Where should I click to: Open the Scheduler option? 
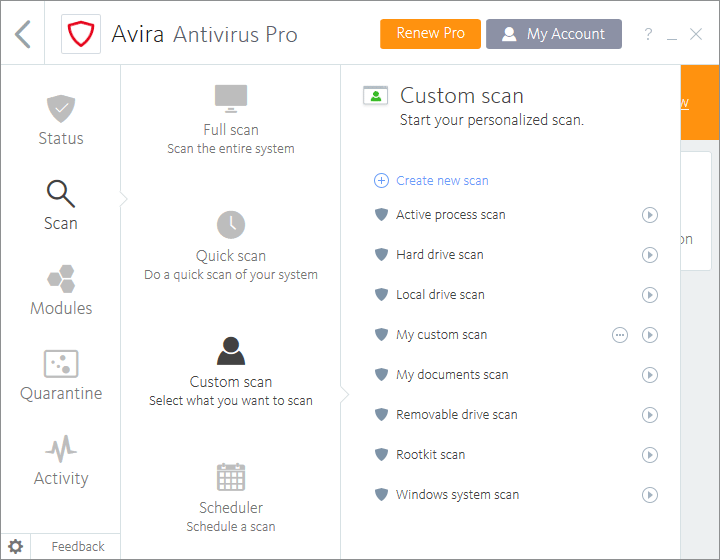click(231, 498)
